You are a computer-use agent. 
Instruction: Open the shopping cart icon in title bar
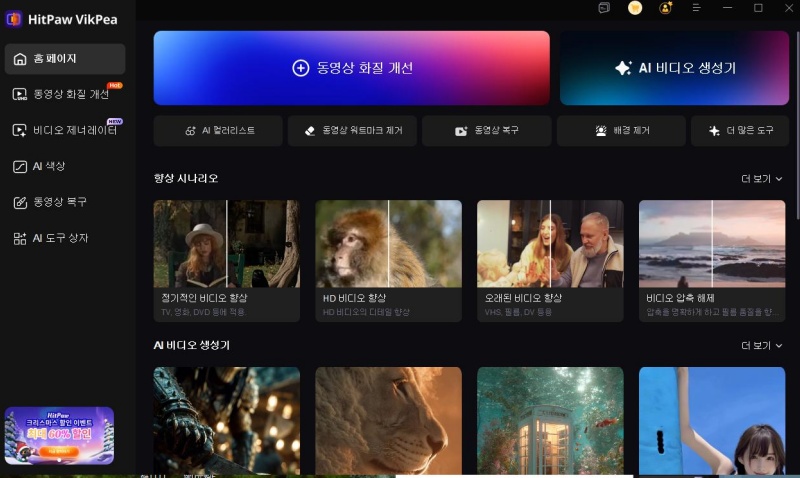point(635,8)
